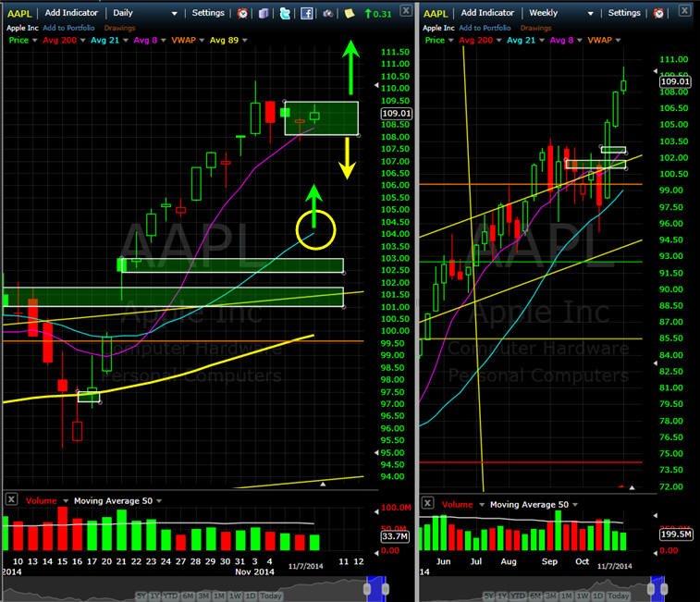This screenshot has height=602, width=700.
Task: Close the Weekly chart panel with its X
Action: click(x=684, y=10)
